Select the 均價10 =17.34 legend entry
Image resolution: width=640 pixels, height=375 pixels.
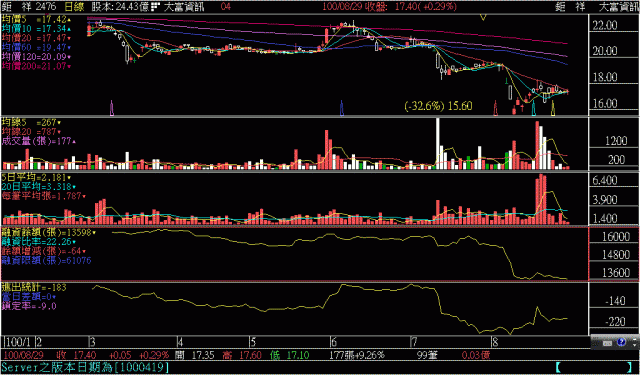[36, 29]
